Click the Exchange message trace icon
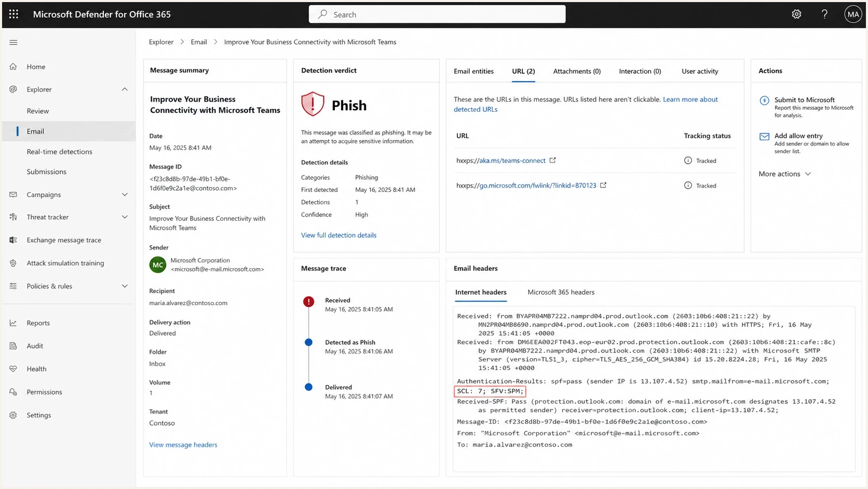 (x=13, y=240)
